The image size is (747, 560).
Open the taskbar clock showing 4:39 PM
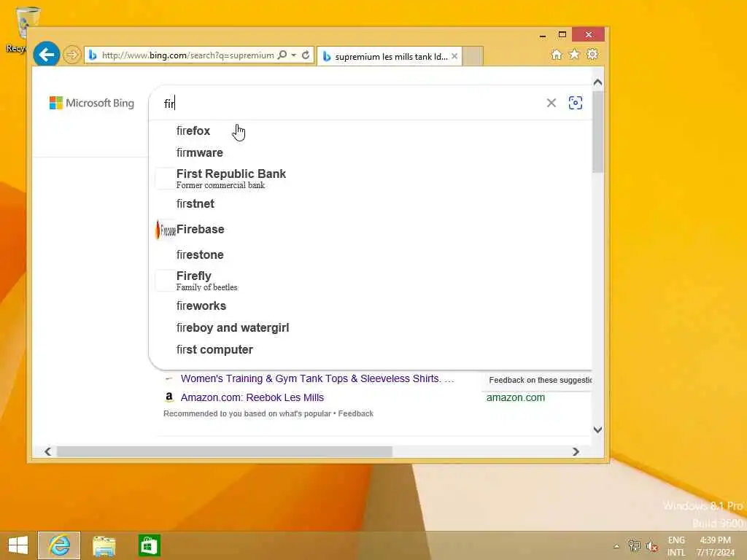point(716,546)
